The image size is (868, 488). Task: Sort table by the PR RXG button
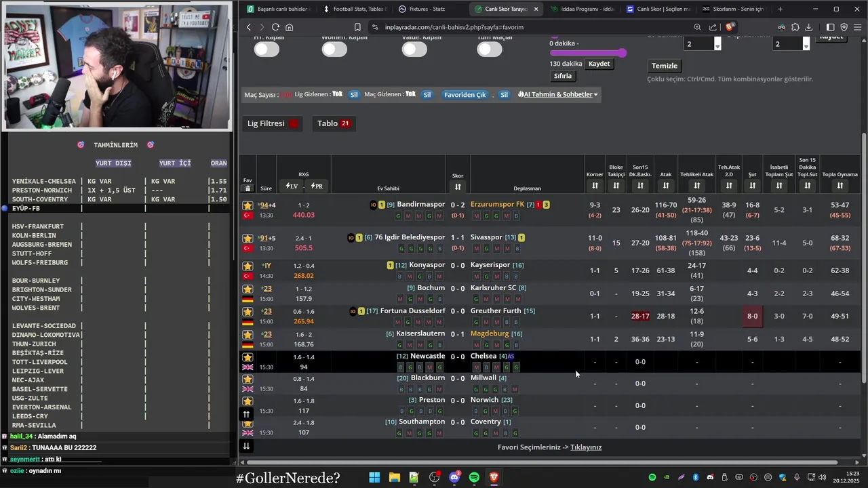[x=317, y=186]
